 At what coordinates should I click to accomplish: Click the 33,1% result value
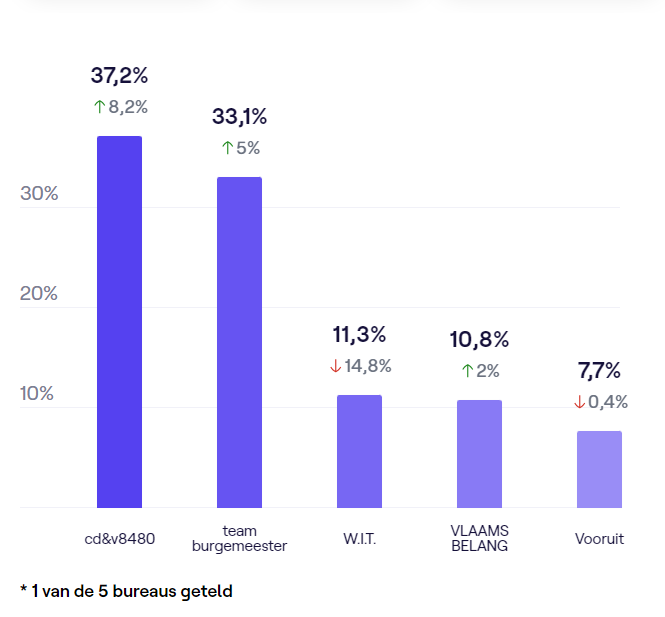[239, 117]
